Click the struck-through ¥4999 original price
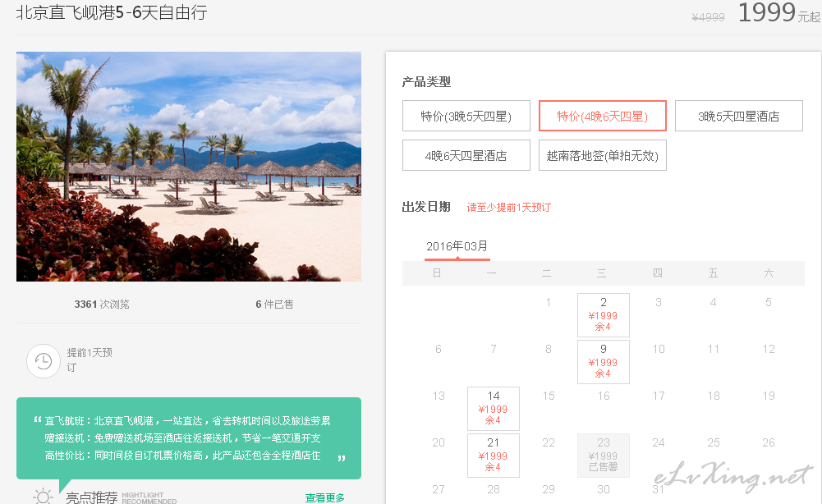The height and width of the screenshot is (504, 822). [x=708, y=17]
